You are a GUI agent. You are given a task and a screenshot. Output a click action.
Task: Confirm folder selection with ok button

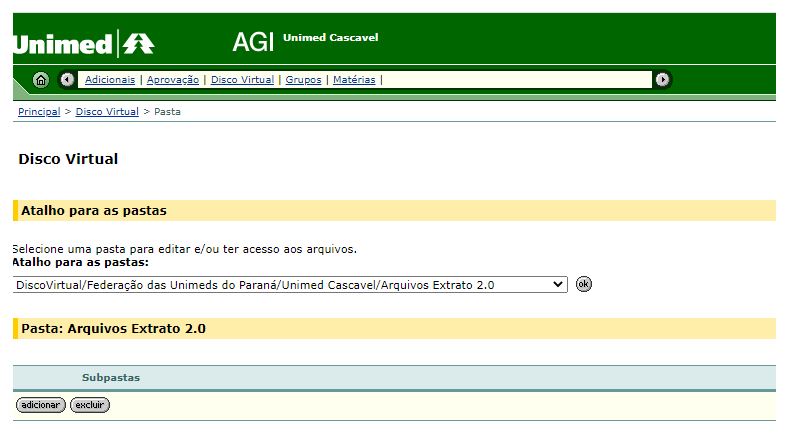pyautogui.click(x=584, y=284)
